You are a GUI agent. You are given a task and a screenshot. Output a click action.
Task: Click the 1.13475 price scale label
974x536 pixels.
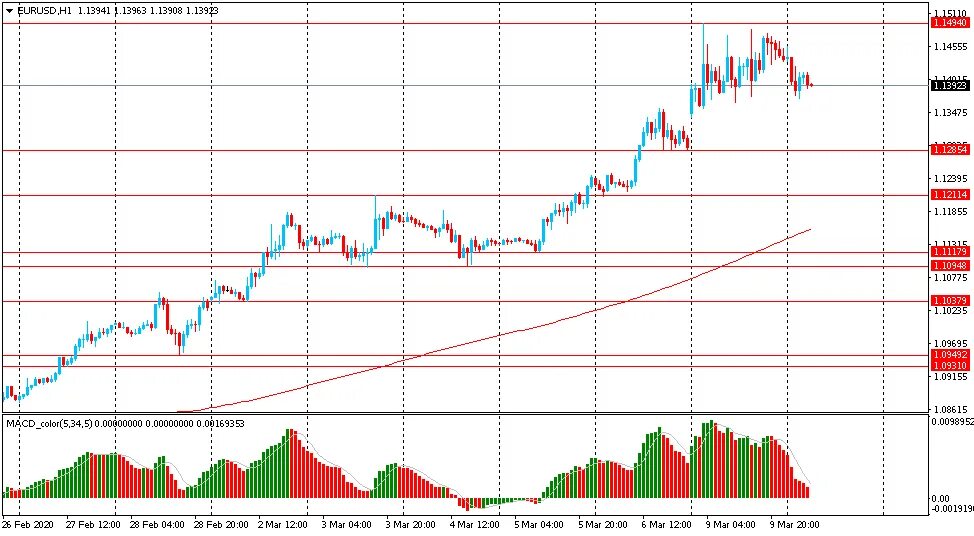pyautogui.click(x=950, y=112)
